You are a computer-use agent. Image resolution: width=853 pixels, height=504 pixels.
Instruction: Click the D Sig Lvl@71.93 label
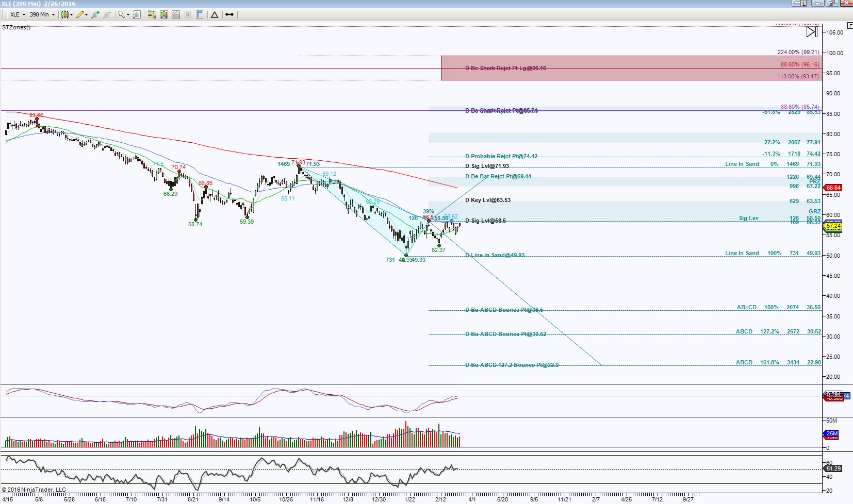point(487,166)
